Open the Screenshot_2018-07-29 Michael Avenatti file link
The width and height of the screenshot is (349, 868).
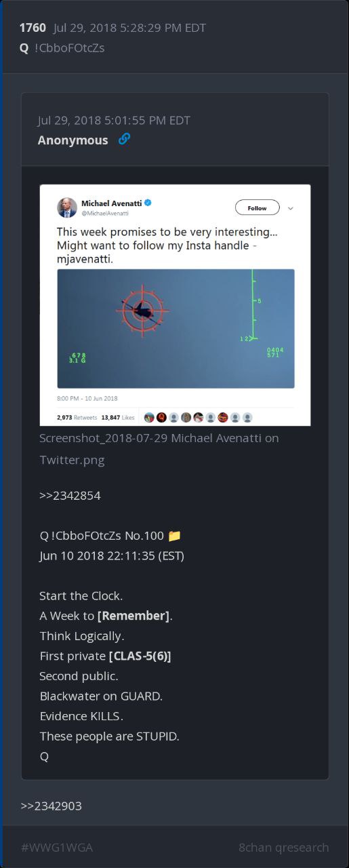[x=159, y=449]
